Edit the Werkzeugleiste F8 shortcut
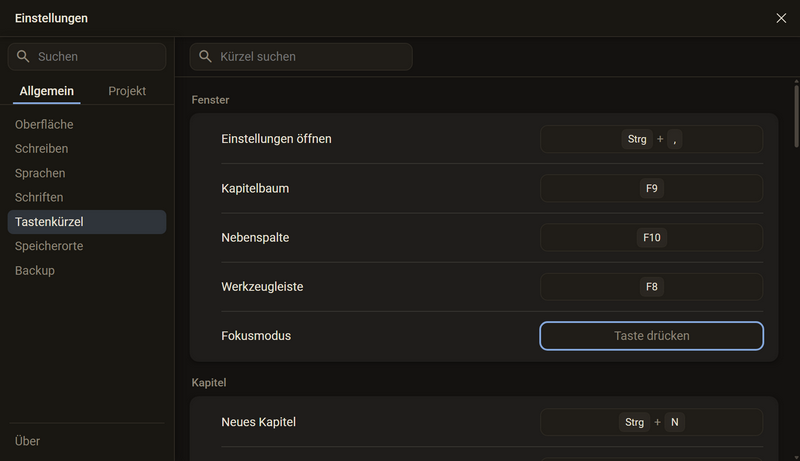800x461 pixels. coord(652,287)
